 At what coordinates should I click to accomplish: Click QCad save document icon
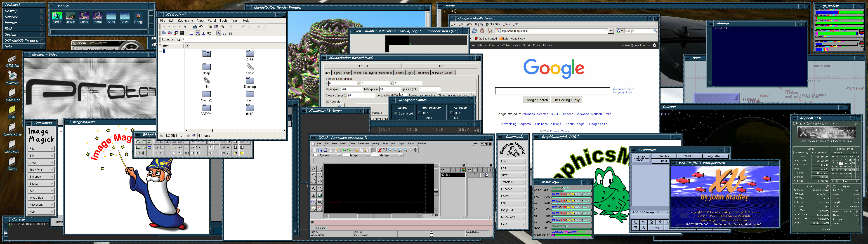(x=326, y=150)
